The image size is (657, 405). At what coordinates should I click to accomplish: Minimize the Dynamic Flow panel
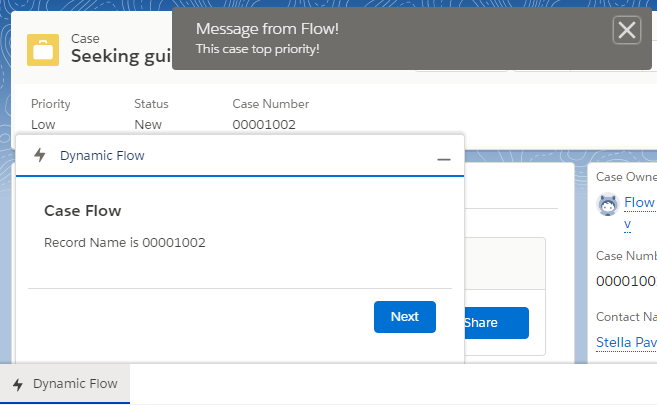pos(444,158)
